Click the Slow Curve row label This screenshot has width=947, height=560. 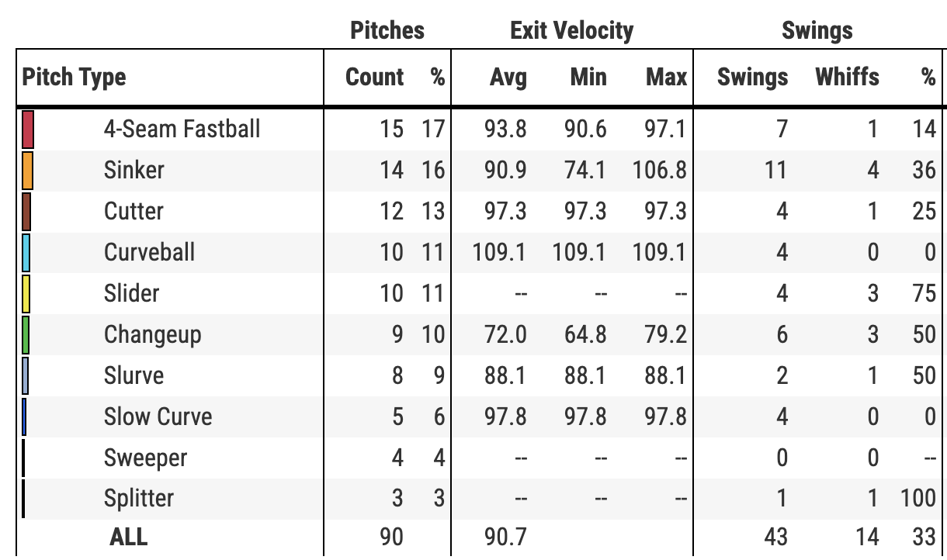coord(158,417)
